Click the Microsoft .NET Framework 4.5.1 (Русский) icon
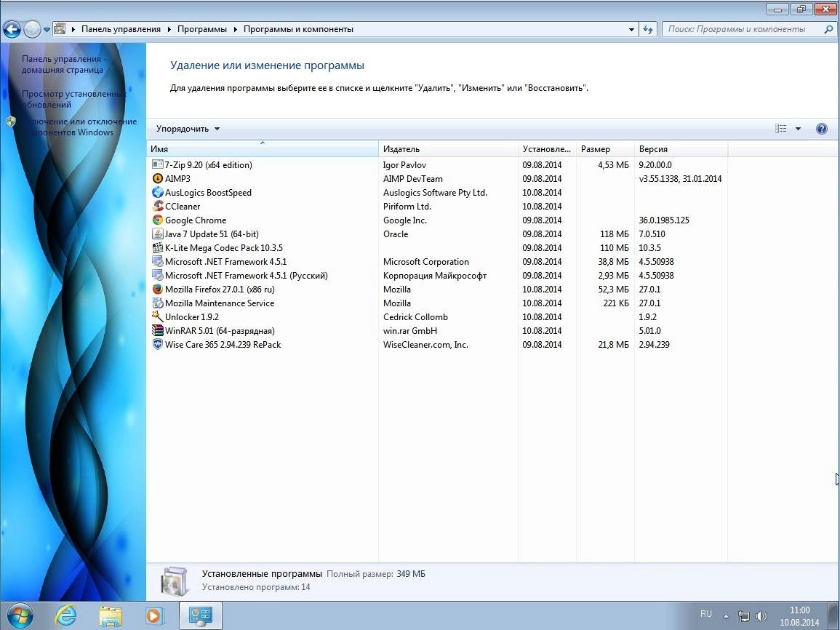 158,276
